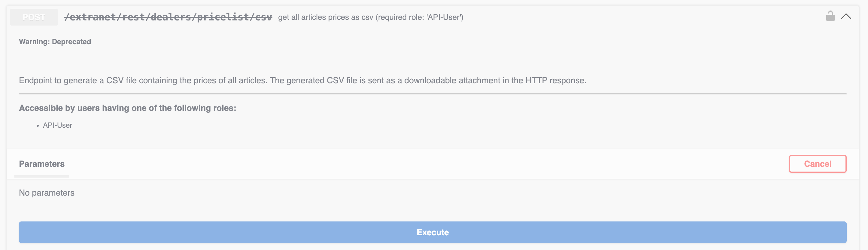Click the underline beneath Parameters heading
This screenshot has height=250, width=868.
click(42, 176)
